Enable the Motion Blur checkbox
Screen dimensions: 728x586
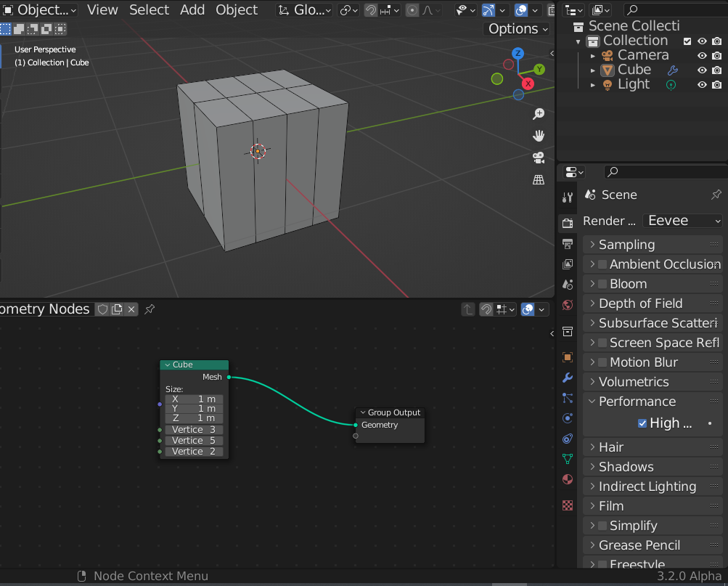tap(602, 362)
